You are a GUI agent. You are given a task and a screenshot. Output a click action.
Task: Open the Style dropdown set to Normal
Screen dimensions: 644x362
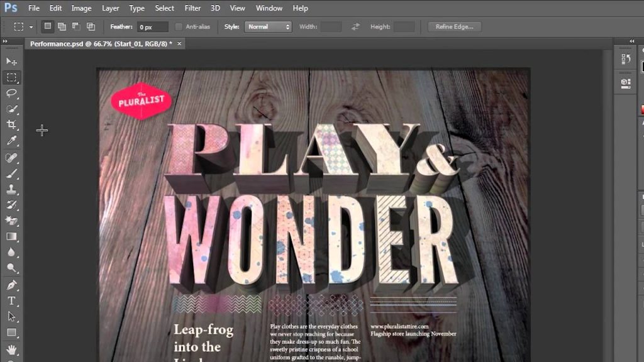pos(268,27)
